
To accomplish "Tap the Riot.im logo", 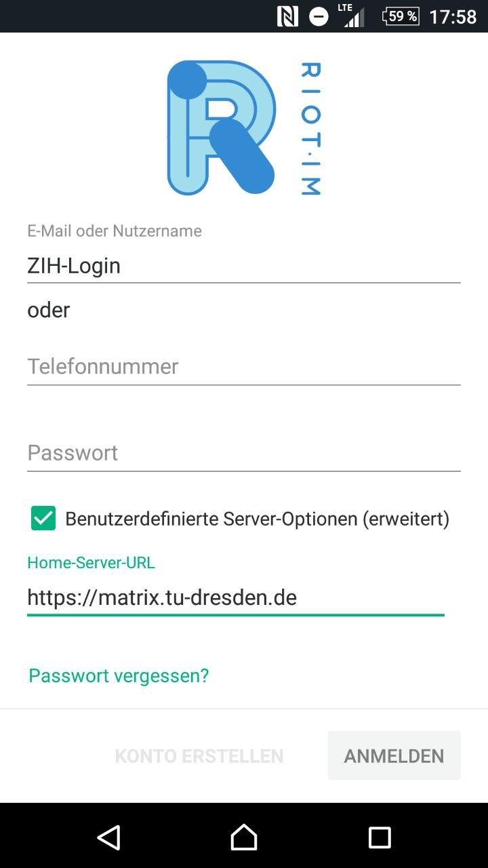I will [x=221, y=127].
